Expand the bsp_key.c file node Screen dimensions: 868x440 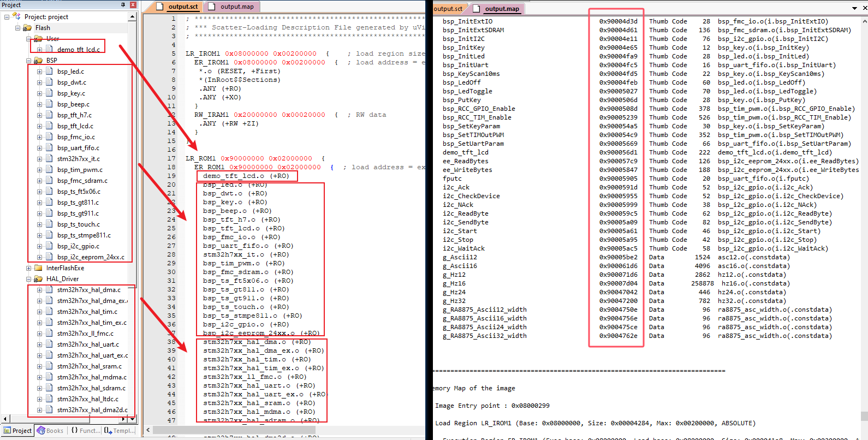tap(39, 93)
